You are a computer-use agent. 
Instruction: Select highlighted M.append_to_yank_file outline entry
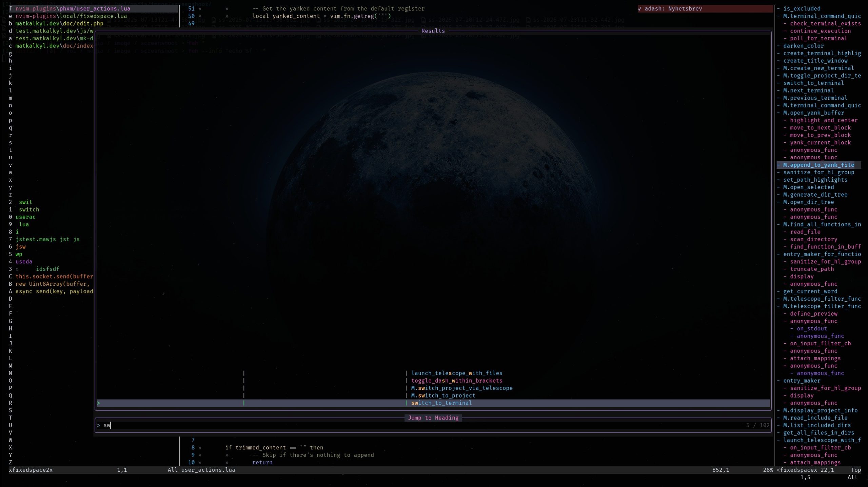tap(818, 165)
